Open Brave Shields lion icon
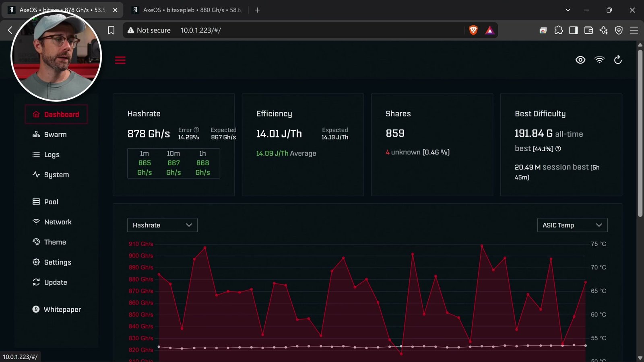 click(473, 30)
